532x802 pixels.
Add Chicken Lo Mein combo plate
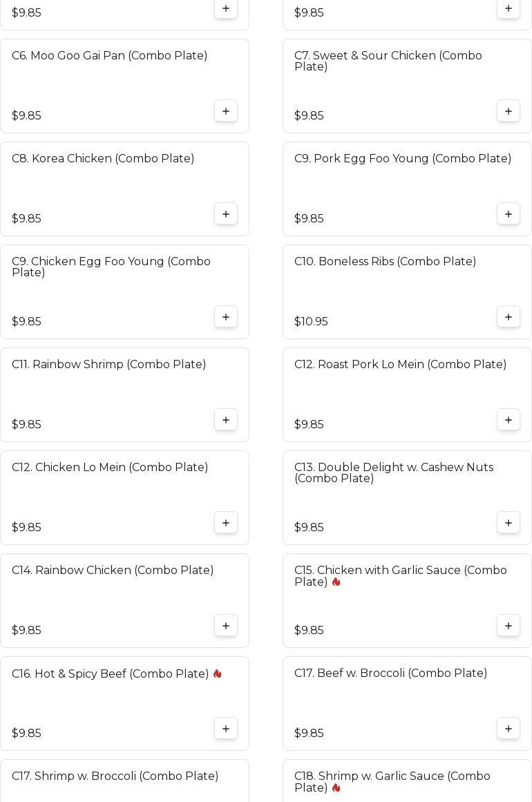(x=226, y=523)
